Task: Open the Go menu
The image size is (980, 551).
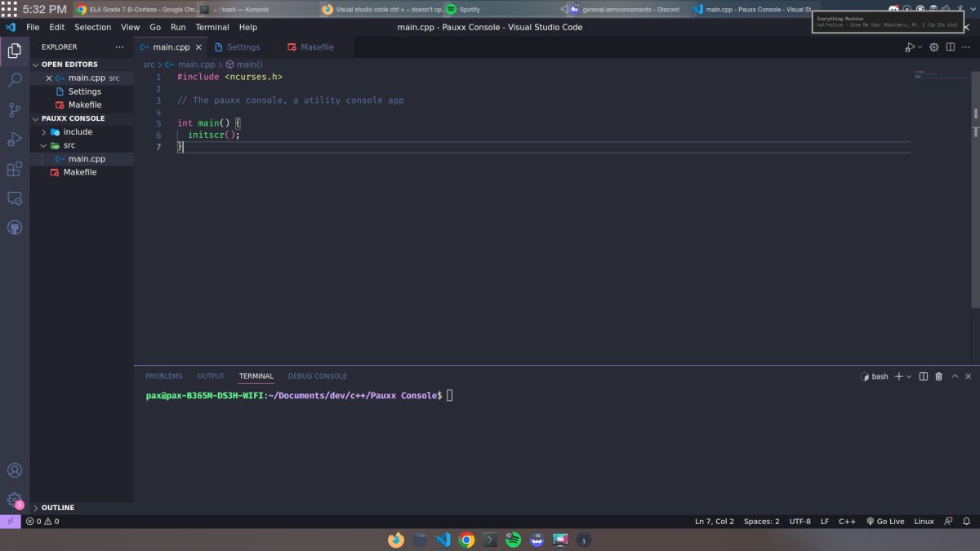Action: tap(155, 27)
